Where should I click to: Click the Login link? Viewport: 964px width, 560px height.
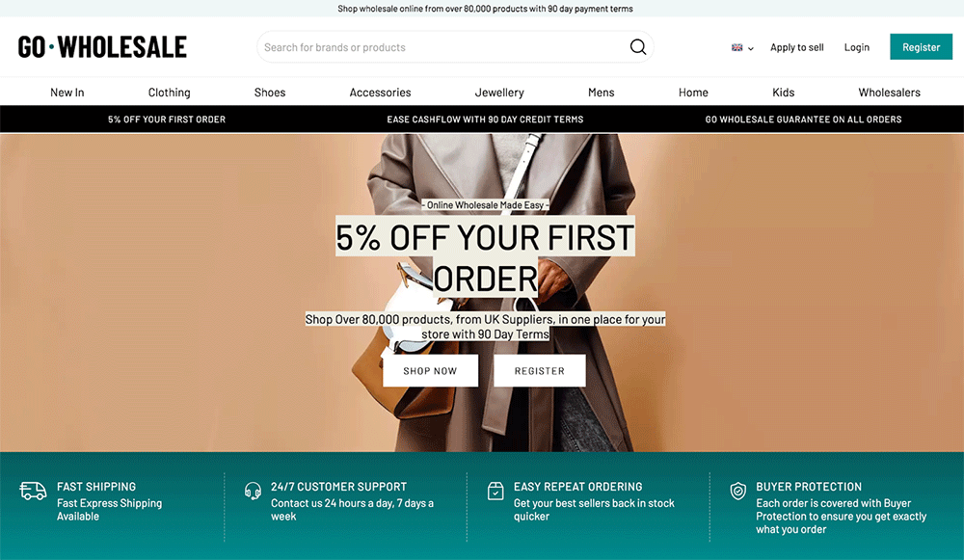tap(856, 47)
